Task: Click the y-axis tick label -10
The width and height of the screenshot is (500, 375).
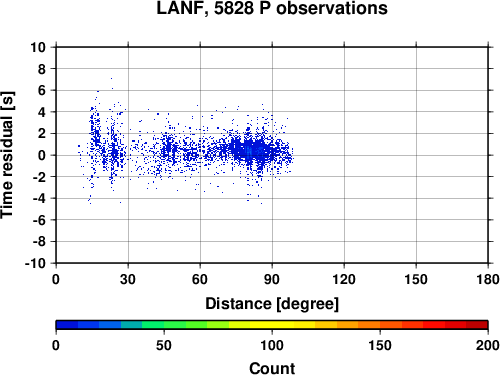Action: tap(35, 263)
